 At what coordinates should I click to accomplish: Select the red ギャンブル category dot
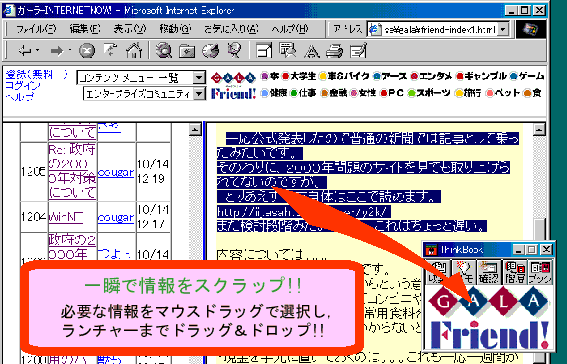(x=460, y=76)
